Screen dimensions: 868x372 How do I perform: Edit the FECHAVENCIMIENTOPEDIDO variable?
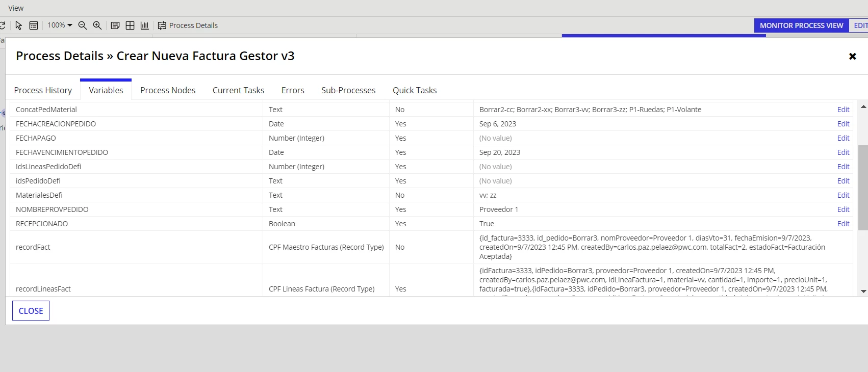tap(843, 152)
